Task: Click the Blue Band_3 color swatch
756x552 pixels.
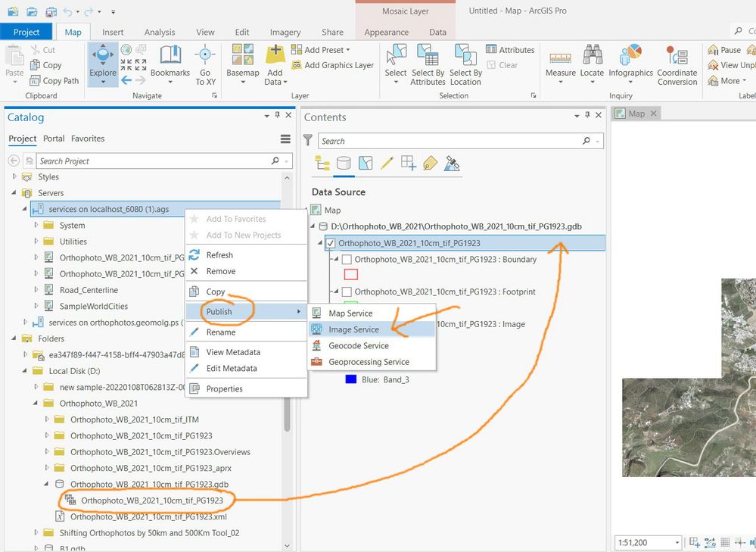Action: [x=351, y=379]
